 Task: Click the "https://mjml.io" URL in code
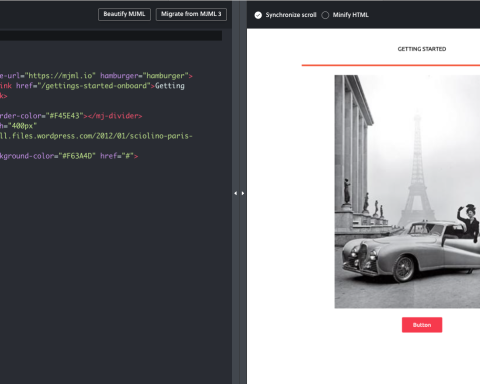[x=60, y=76]
